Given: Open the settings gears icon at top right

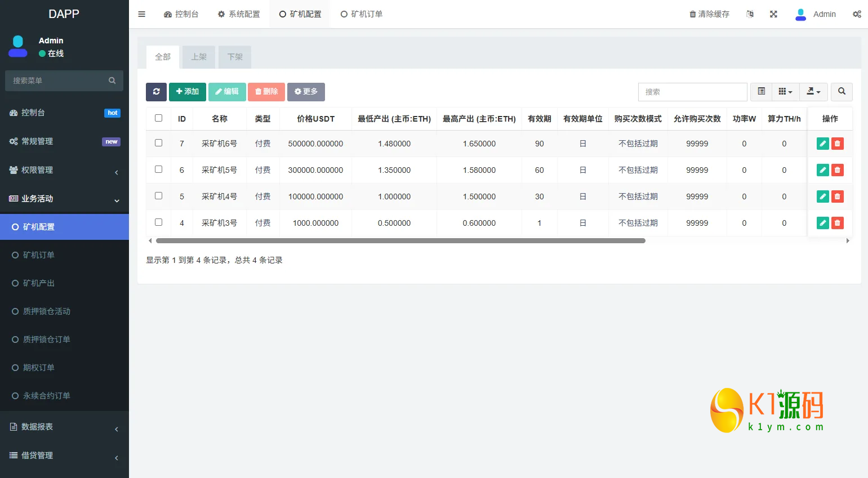Looking at the screenshot, I should pos(857,14).
